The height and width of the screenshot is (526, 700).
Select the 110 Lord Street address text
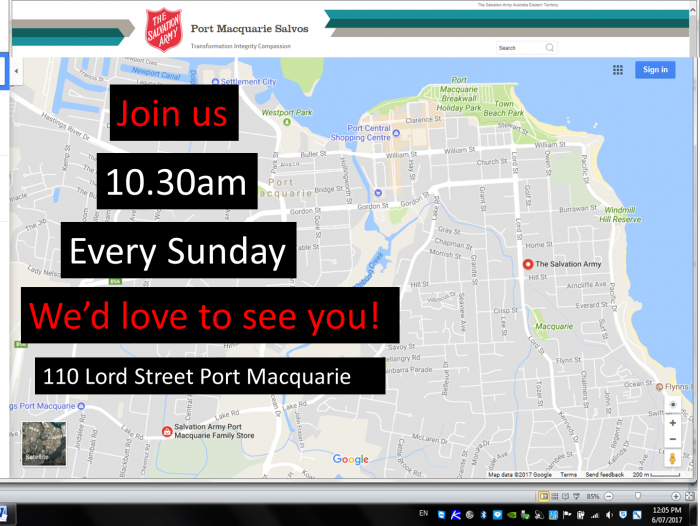pyautogui.click(x=210, y=376)
